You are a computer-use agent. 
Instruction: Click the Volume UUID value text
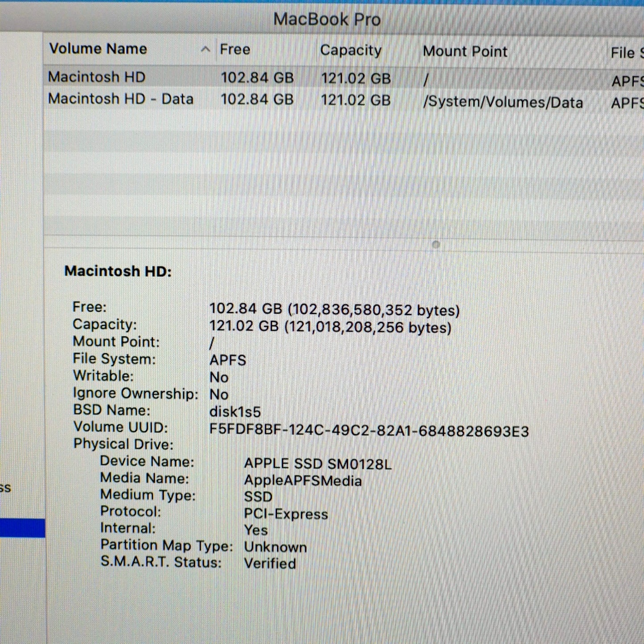pos(369,431)
